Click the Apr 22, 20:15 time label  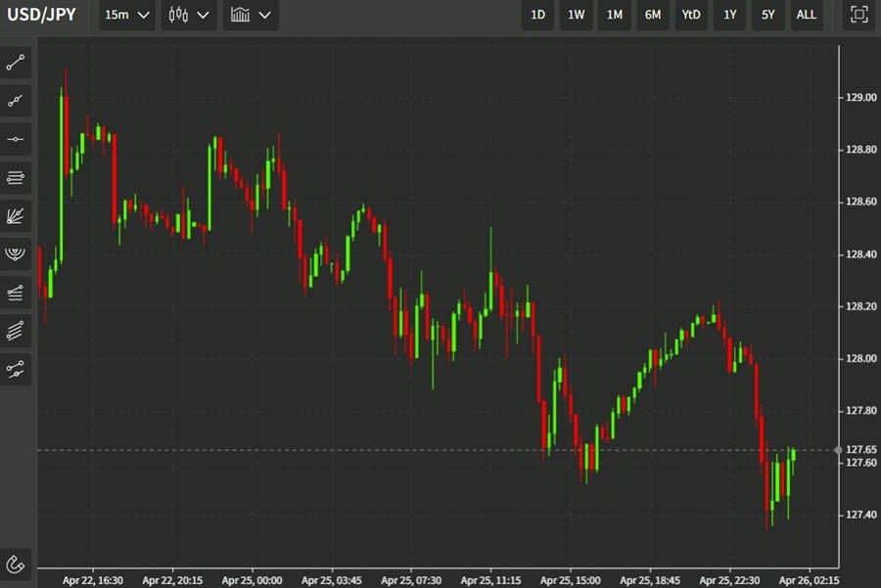[172, 580]
